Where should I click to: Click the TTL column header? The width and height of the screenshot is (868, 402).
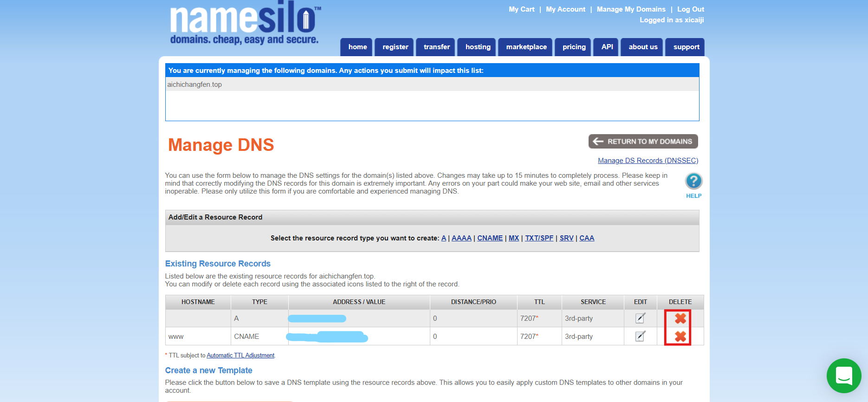pos(539,302)
